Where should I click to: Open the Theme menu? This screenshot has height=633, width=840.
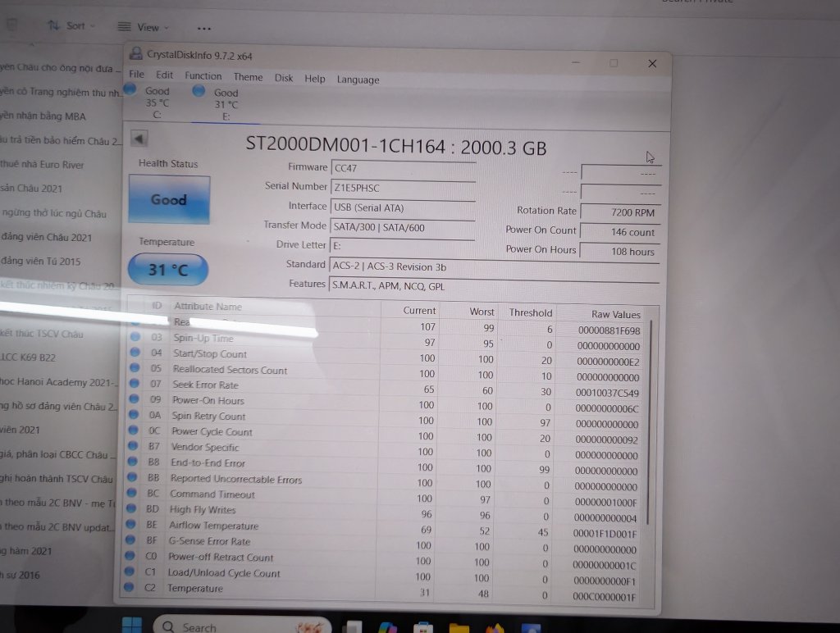click(248, 77)
